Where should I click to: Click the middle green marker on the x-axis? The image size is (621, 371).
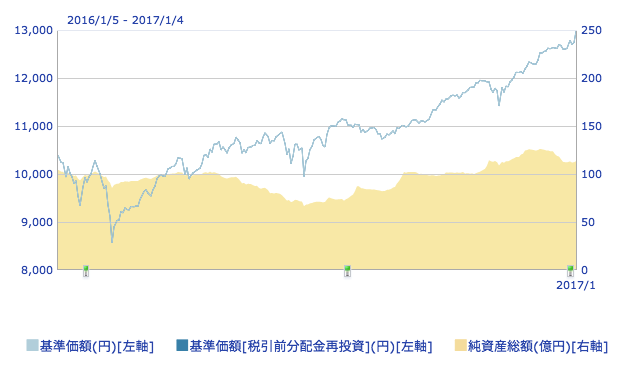point(347,271)
